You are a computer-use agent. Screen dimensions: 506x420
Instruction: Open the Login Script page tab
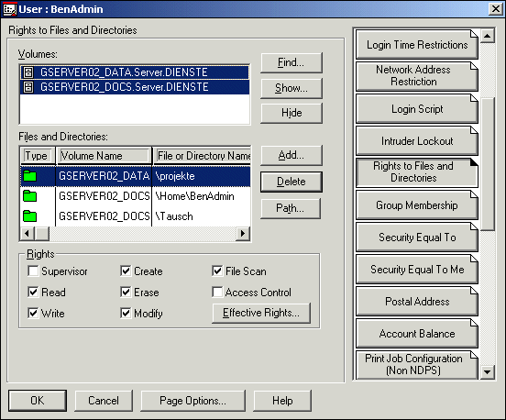pyautogui.click(x=417, y=109)
